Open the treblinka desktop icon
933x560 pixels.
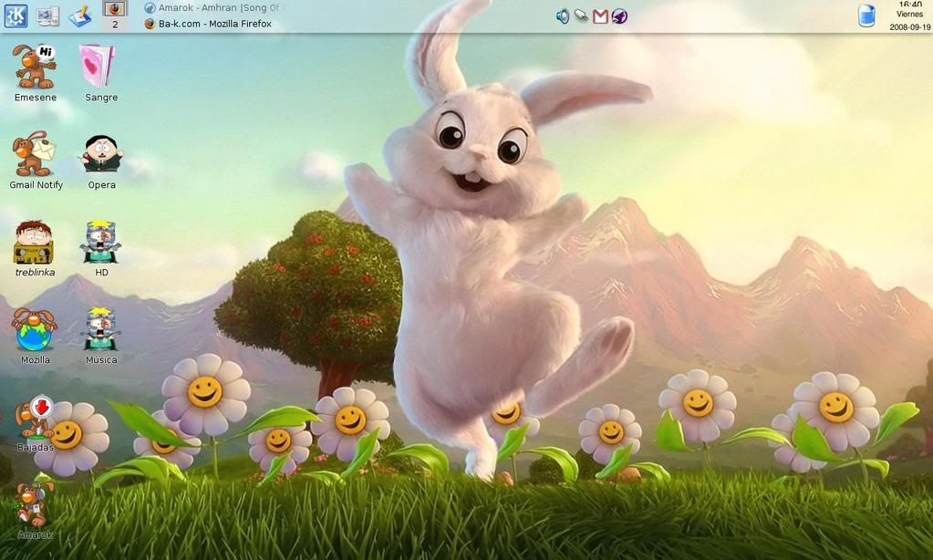(x=35, y=247)
